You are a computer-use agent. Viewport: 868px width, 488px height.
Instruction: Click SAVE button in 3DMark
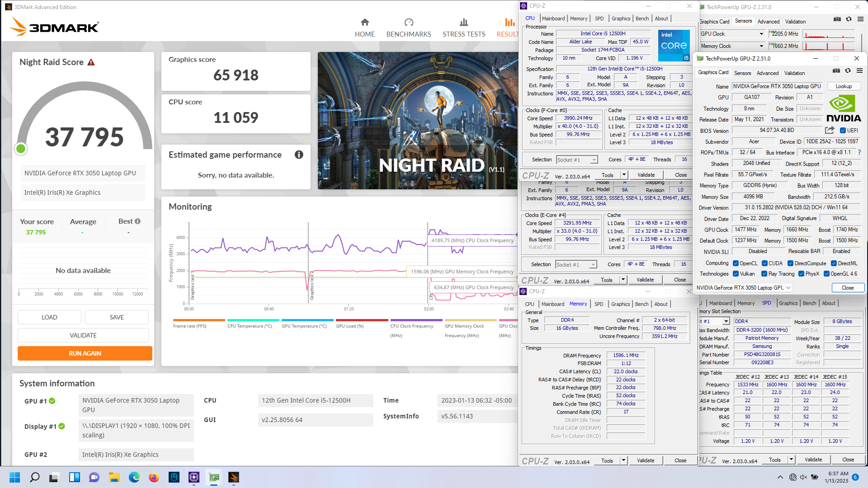click(117, 317)
